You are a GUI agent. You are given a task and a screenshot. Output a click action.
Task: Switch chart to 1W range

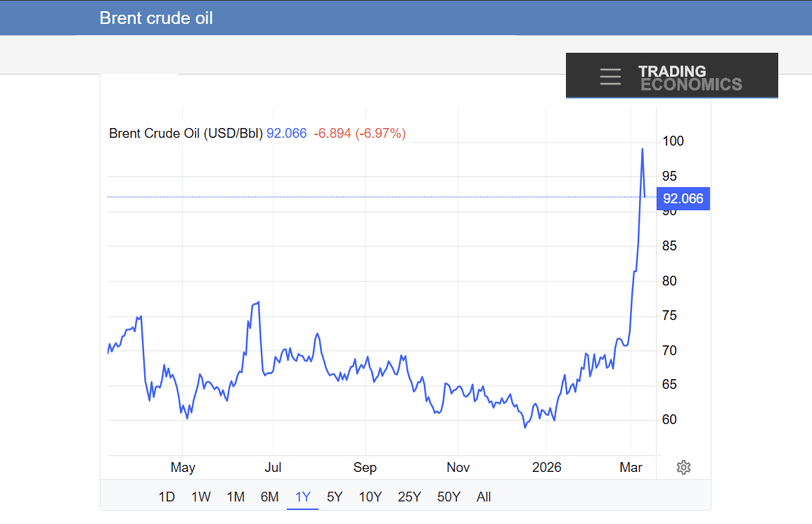(x=201, y=497)
